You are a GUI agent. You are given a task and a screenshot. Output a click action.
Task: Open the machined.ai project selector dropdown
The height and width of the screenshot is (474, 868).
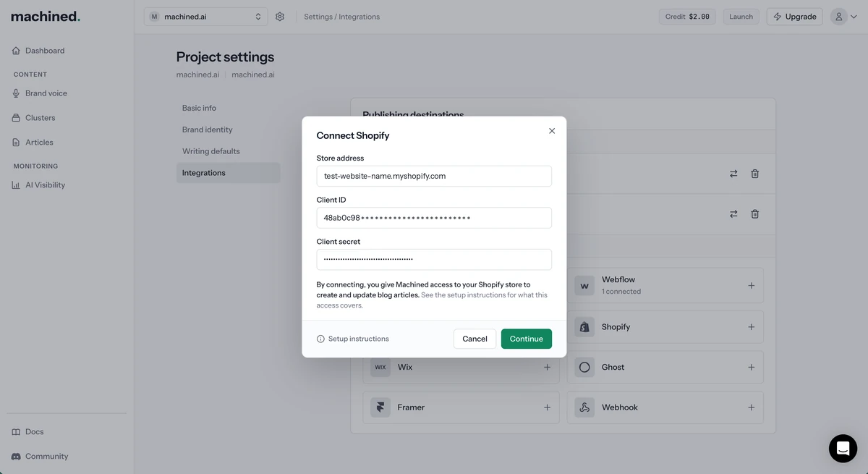click(x=205, y=17)
